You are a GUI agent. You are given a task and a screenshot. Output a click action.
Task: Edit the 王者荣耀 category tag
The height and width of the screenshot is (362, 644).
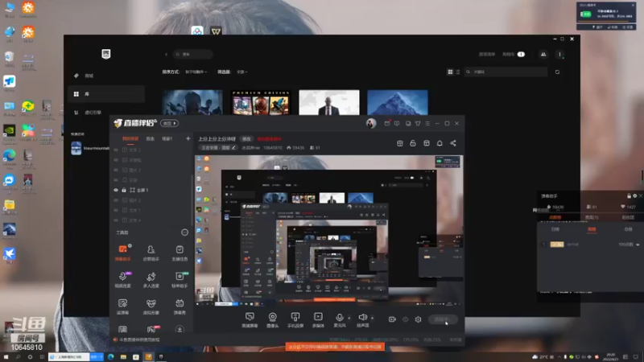pyautogui.click(x=218, y=148)
